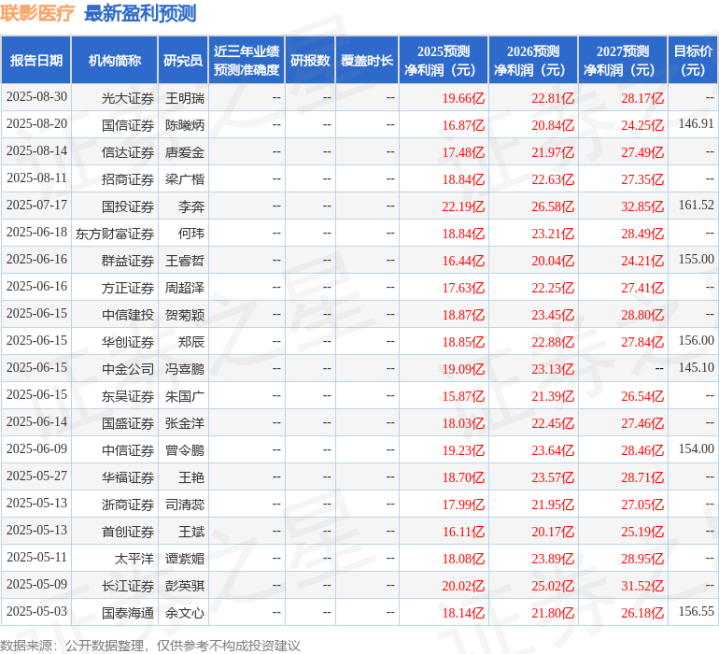Viewport: 719px width, 654px height.
Task: Click analyst 彭英骐 from 长江证券
Action: click(x=184, y=584)
